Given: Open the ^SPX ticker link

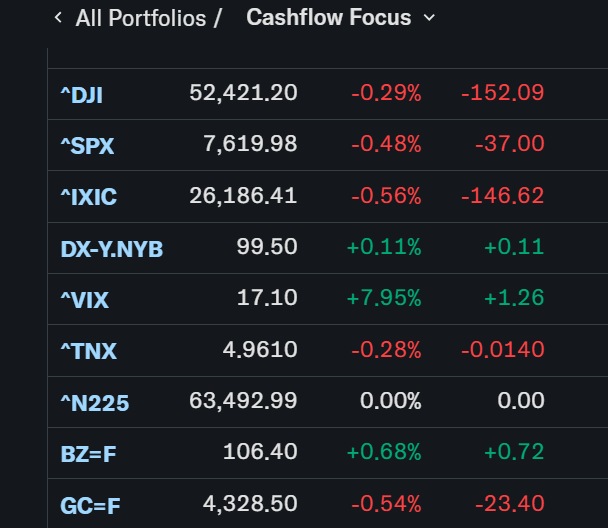Looking at the screenshot, I should tap(87, 146).
